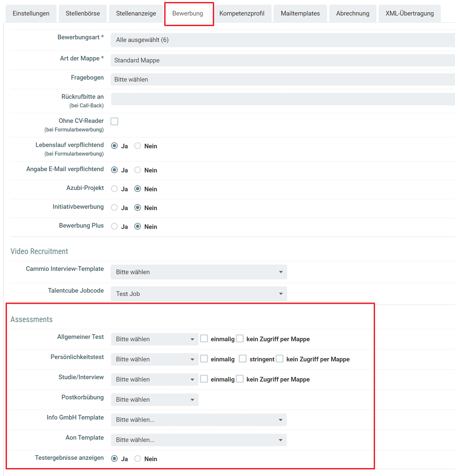Tick kein Zugriff per Mappe for Allgemeiner Test
The width and height of the screenshot is (455, 476).
pyautogui.click(x=240, y=339)
